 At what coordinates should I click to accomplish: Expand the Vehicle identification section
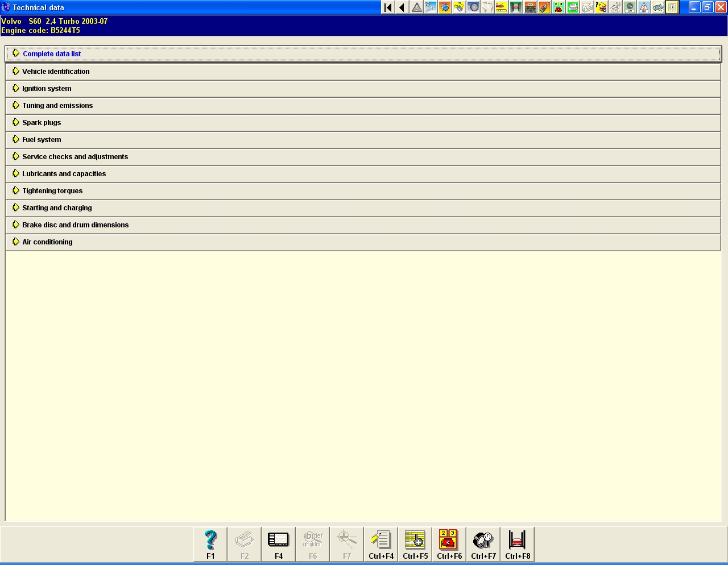point(363,72)
